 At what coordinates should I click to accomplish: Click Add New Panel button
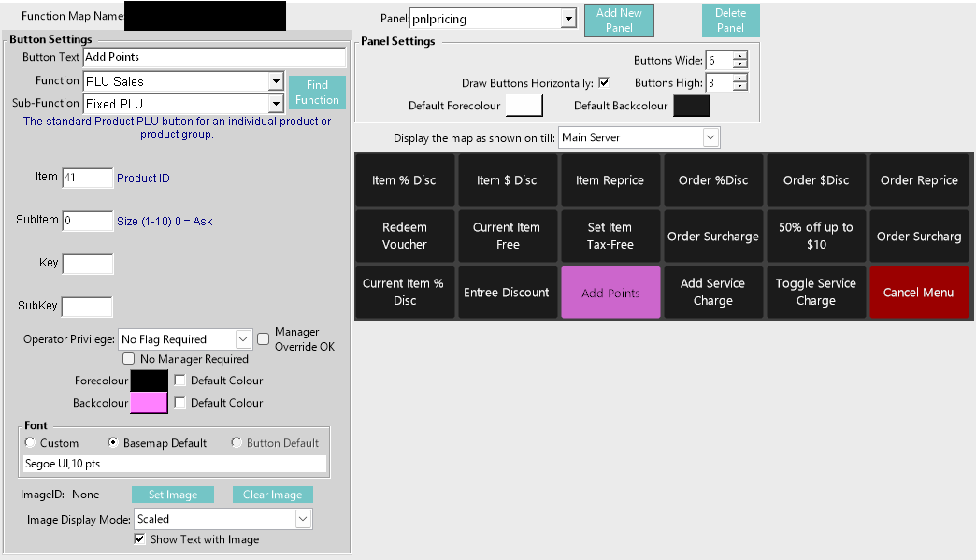618,21
